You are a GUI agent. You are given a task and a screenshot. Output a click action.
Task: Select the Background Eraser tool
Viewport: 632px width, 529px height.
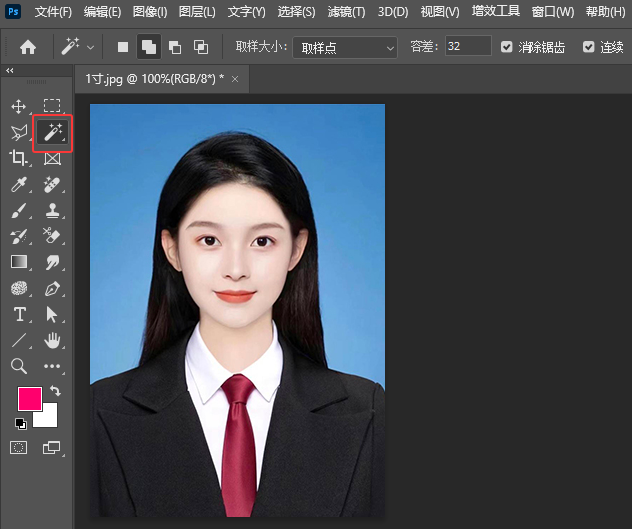click(52, 236)
